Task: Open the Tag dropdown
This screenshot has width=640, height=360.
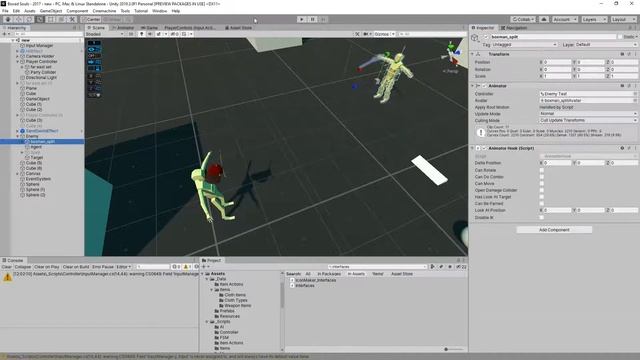Action: coord(524,44)
